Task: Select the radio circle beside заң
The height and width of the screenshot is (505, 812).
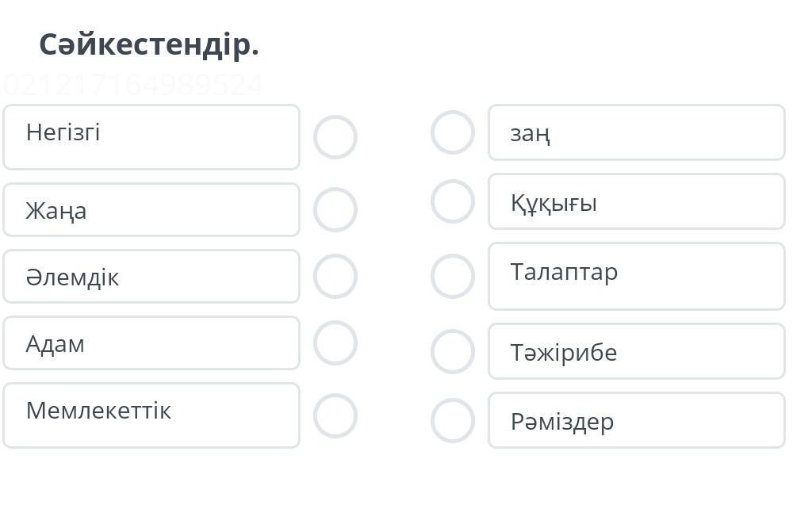Action: click(453, 132)
